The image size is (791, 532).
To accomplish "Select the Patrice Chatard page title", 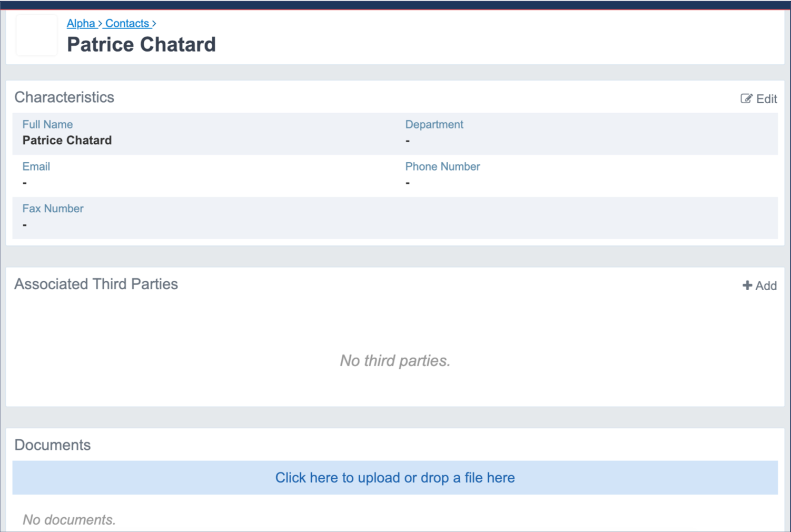I will pos(141,44).
